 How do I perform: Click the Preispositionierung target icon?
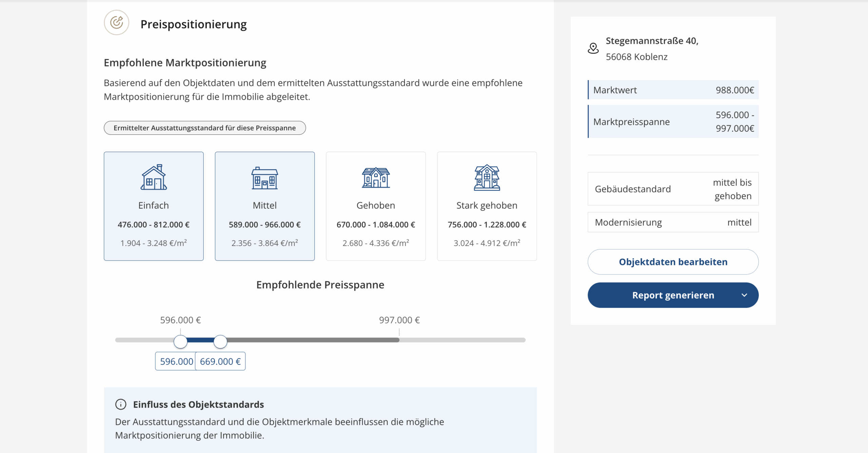point(116,23)
